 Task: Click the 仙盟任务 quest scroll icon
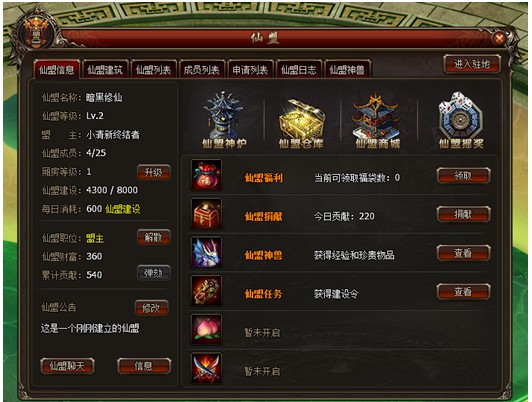207,291
